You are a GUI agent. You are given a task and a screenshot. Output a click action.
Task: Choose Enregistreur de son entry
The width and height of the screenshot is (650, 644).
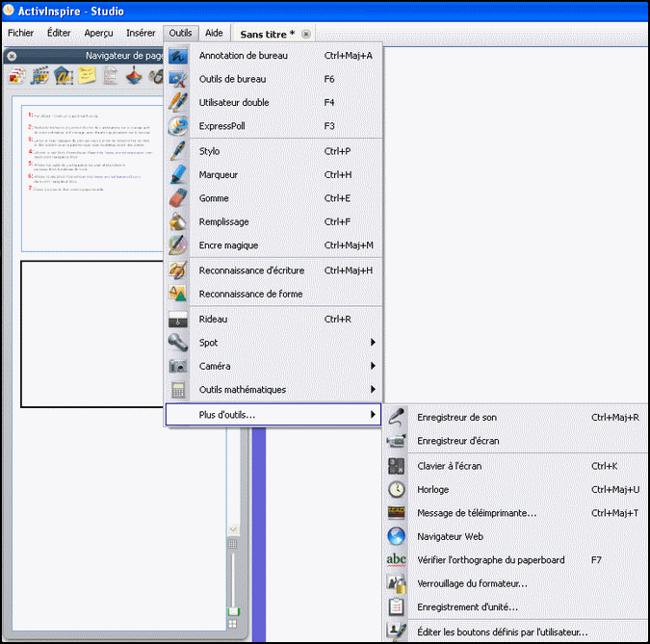tap(516, 418)
